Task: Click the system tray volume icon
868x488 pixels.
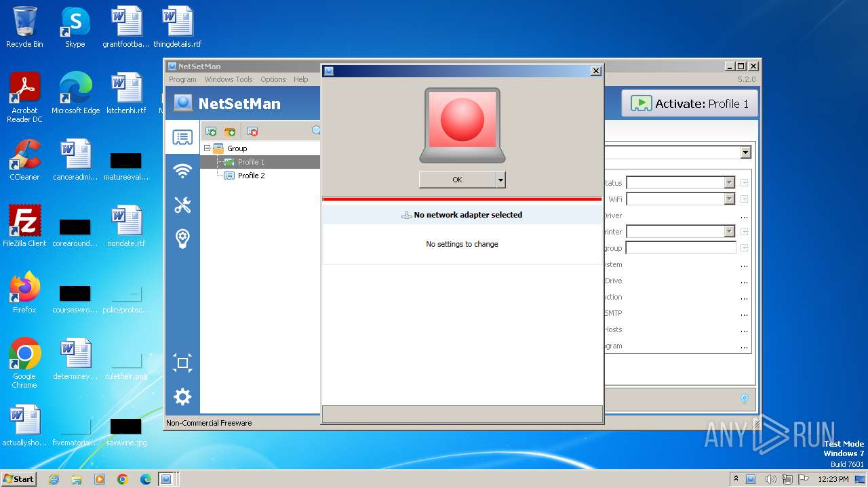Action: [x=770, y=479]
